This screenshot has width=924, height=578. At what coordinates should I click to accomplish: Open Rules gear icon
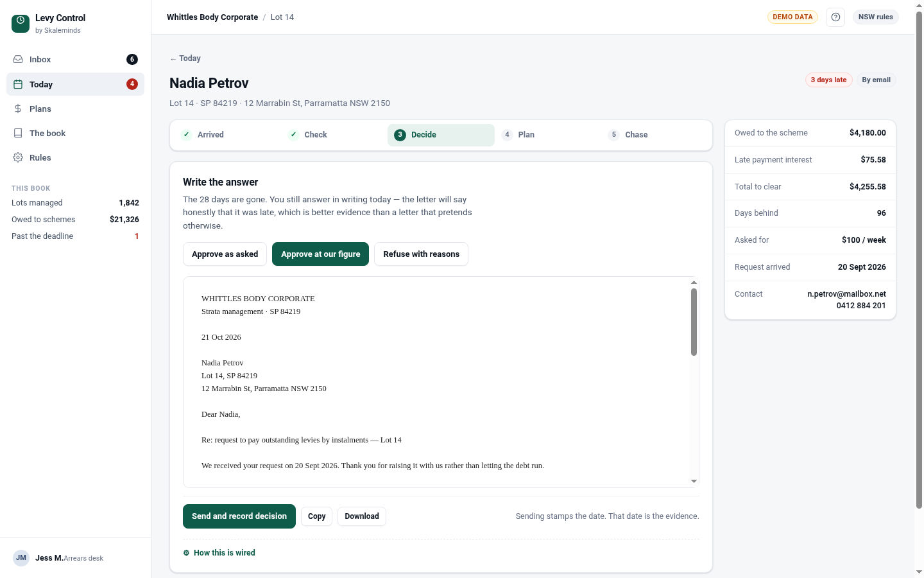[18, 157]
